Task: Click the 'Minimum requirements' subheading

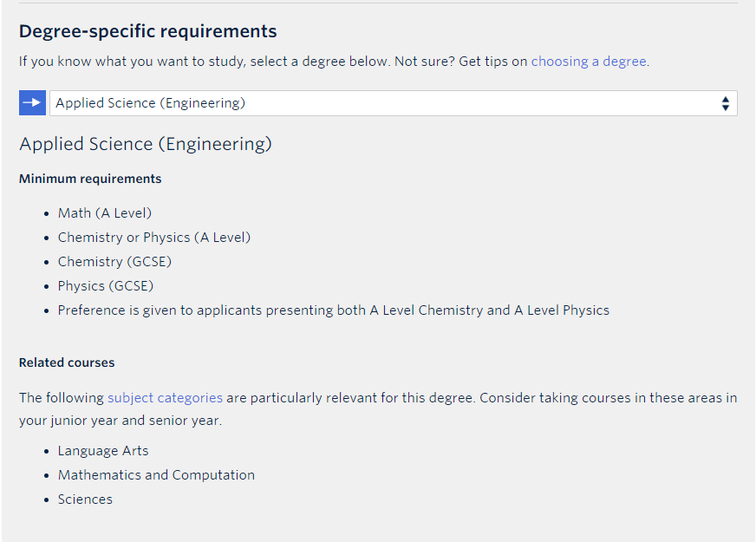Action: [x=90, y=179]
